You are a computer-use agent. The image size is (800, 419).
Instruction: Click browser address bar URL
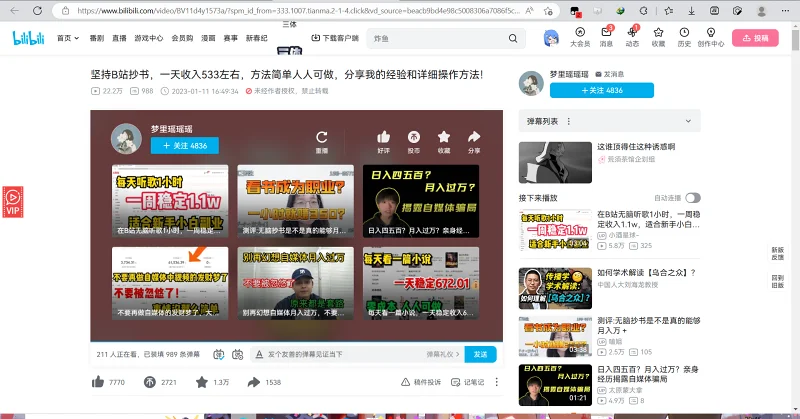[x=298, y=10]
